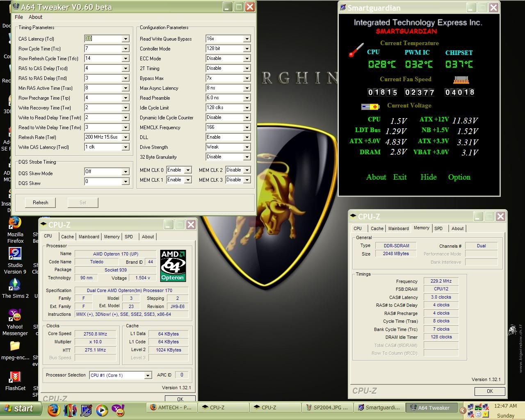
Task: Click Exit in Smartguardian
Action: (400, 177)
